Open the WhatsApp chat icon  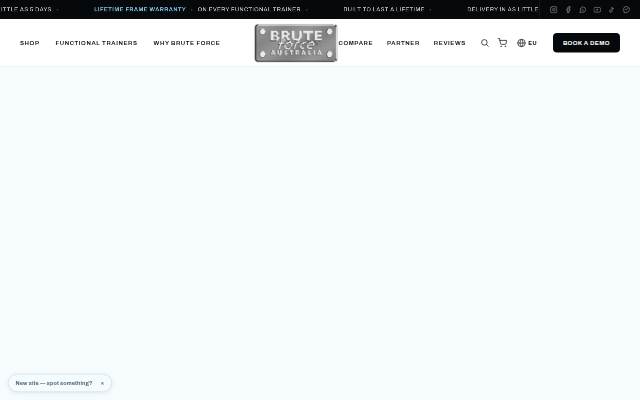583,9
